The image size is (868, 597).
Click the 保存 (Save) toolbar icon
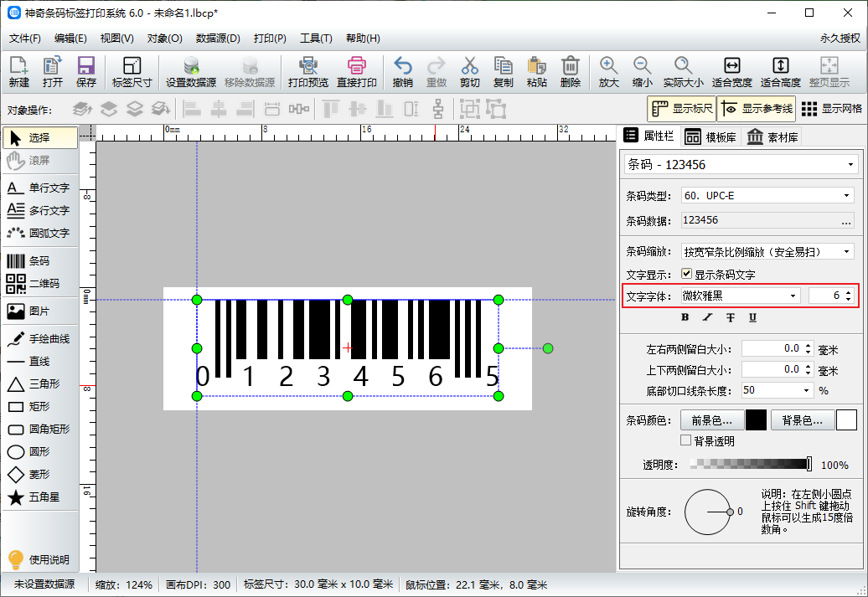coord(85,72)
